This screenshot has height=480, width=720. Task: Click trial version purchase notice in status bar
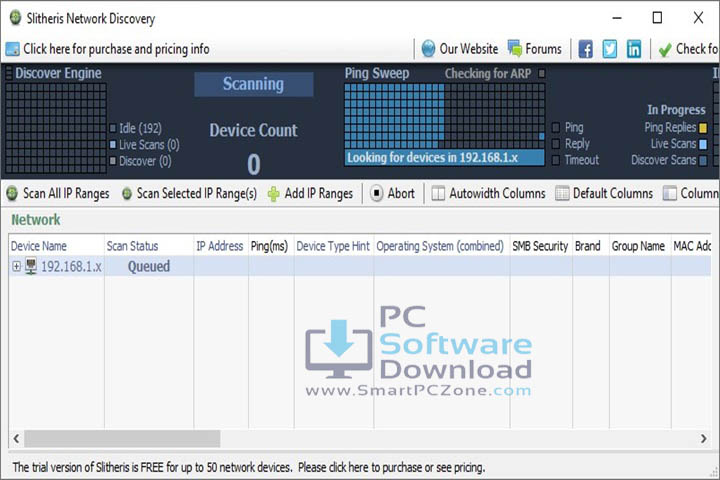(248, 468)
